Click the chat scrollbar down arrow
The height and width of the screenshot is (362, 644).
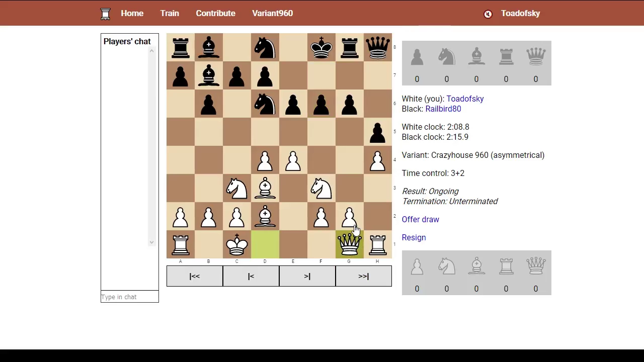tap(151, 242)
